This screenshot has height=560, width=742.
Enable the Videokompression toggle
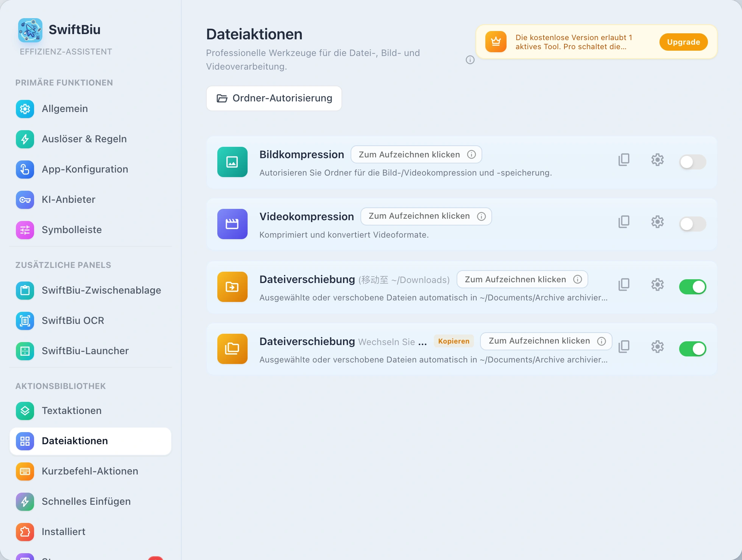[692, 224]
